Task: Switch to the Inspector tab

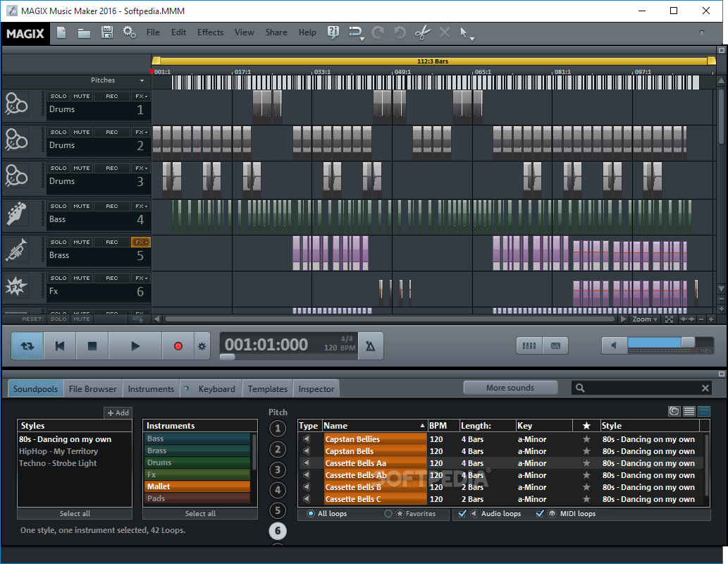Action: click(316, 389)
